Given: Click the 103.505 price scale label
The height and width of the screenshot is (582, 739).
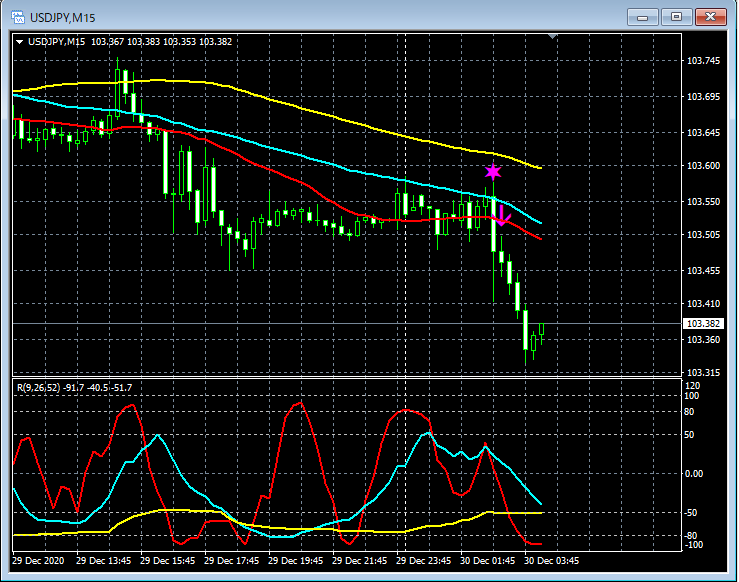Looking at the screenshot, I should tap(703, 235).
